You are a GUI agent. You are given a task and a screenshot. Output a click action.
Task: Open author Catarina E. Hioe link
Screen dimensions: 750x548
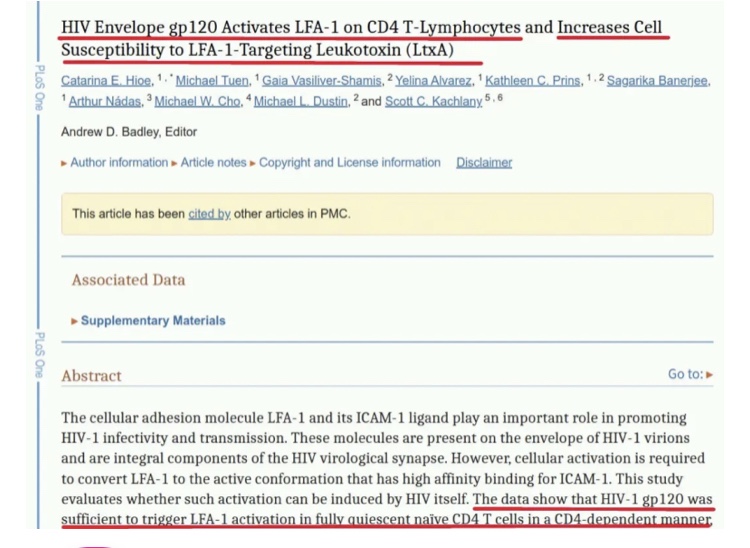click(102, 81)
